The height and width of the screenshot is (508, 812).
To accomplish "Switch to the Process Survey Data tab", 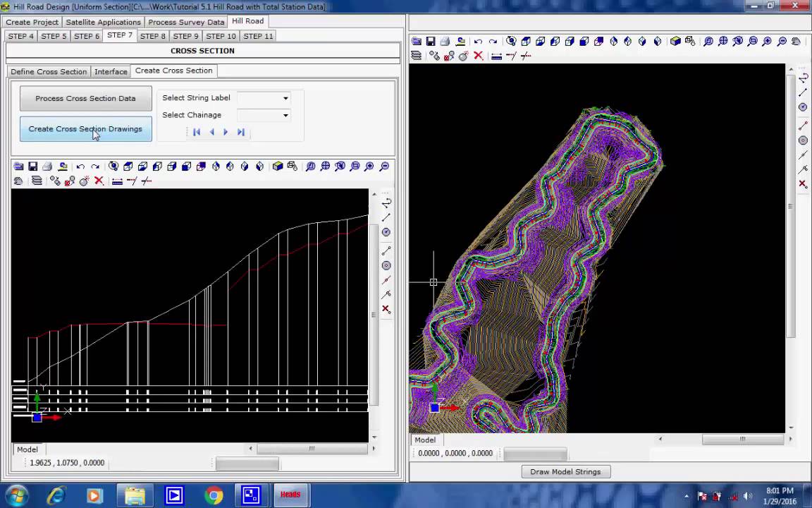I will [186, 23].
